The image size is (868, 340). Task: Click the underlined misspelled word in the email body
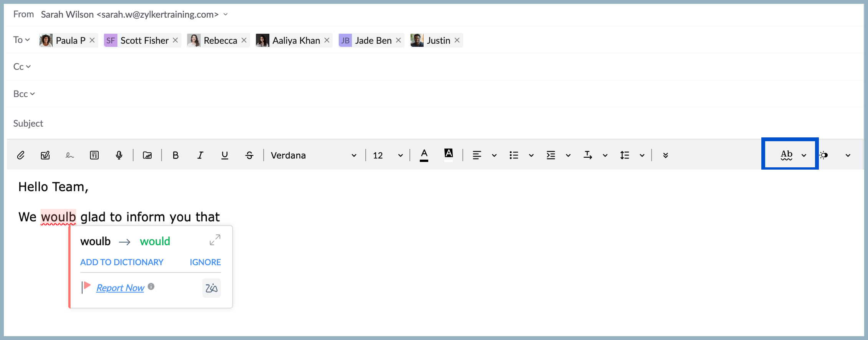point(58,217)
